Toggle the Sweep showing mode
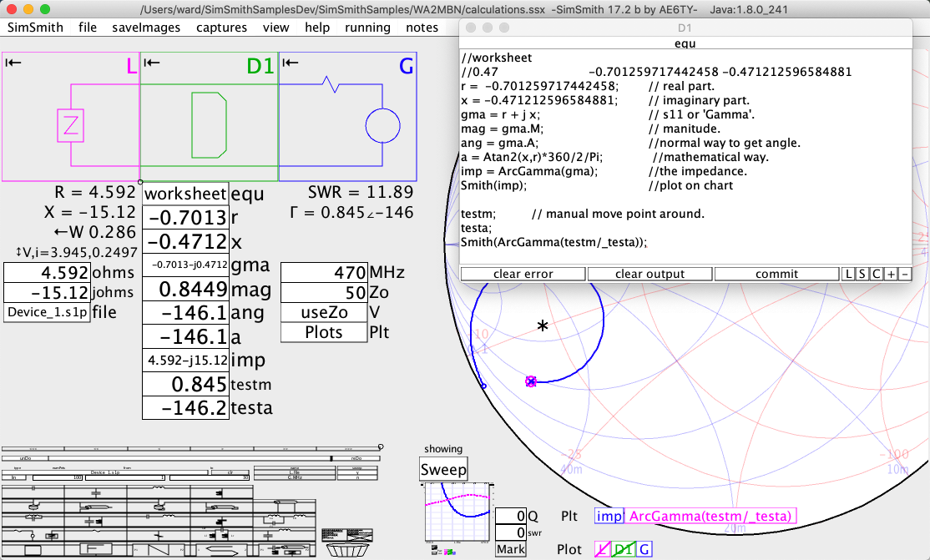The image size is (930, 560). pyautogui.click(x=443, y=470)
